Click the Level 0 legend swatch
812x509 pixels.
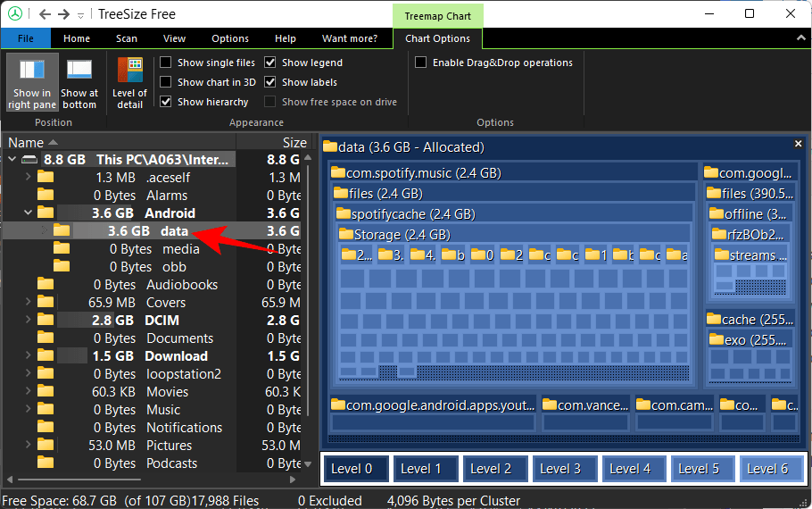coord(356,469)
